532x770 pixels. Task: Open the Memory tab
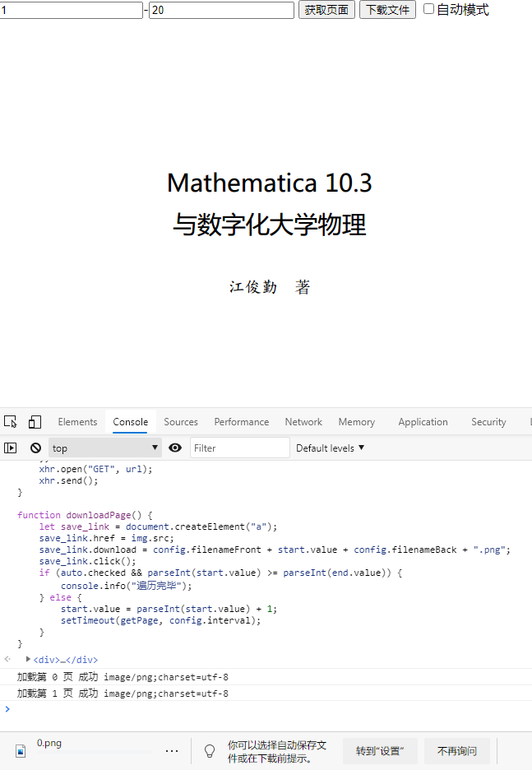356,422
